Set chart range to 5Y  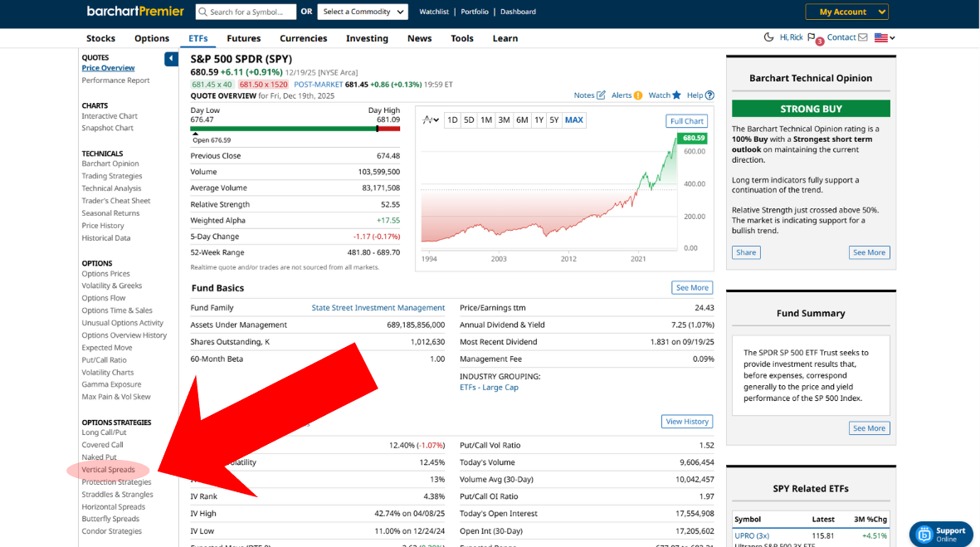pos(553,120)
